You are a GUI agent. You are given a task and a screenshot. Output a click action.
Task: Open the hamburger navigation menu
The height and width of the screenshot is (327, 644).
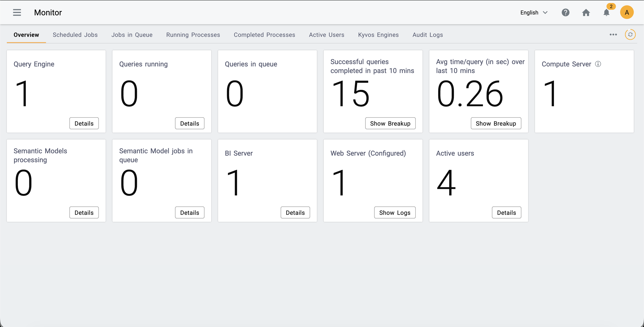17,12
